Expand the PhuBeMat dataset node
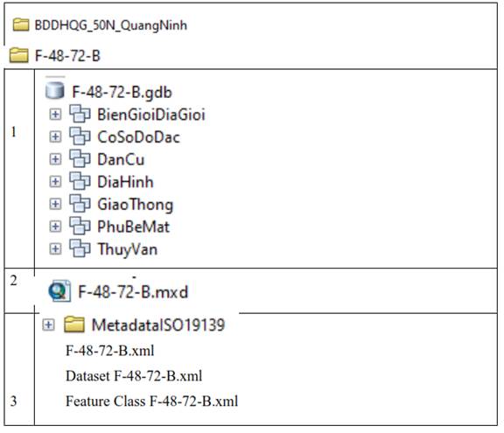This screenshot has height=433, width=504. pyautogui.click(x=55, y=227)
